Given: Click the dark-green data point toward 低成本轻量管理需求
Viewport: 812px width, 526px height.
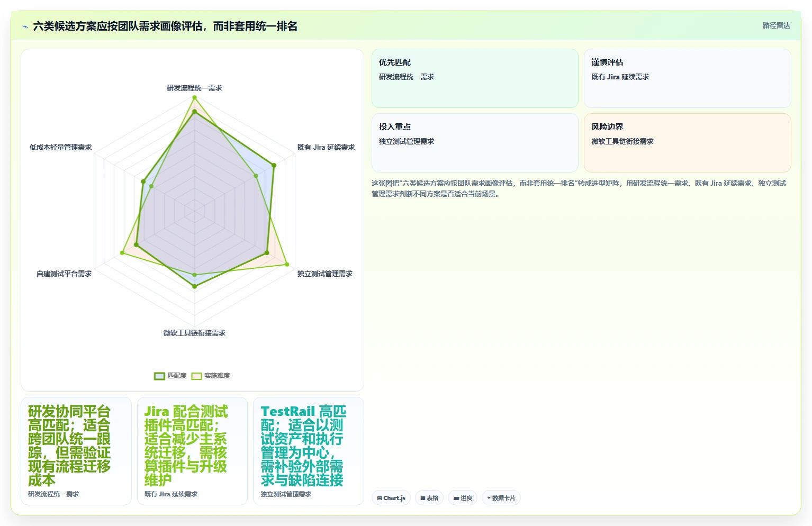Looking at the screenshot, I should coord(143,182).
